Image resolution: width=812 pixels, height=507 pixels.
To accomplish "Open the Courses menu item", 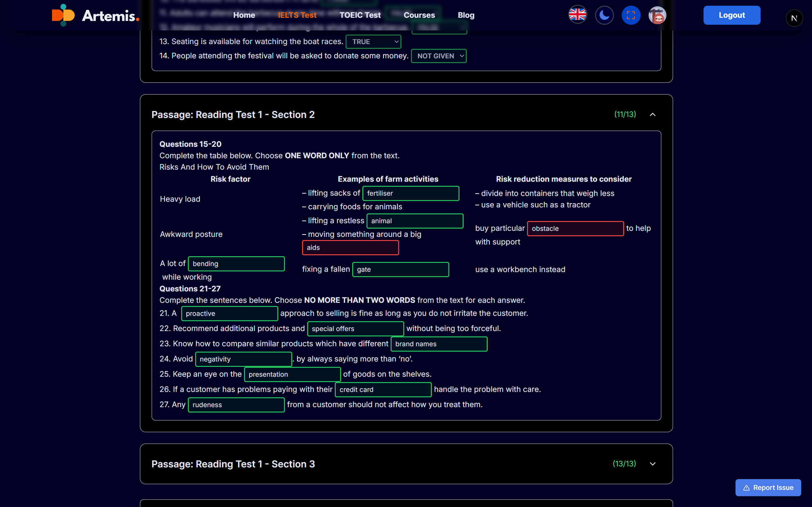I will tap(419, 15).
